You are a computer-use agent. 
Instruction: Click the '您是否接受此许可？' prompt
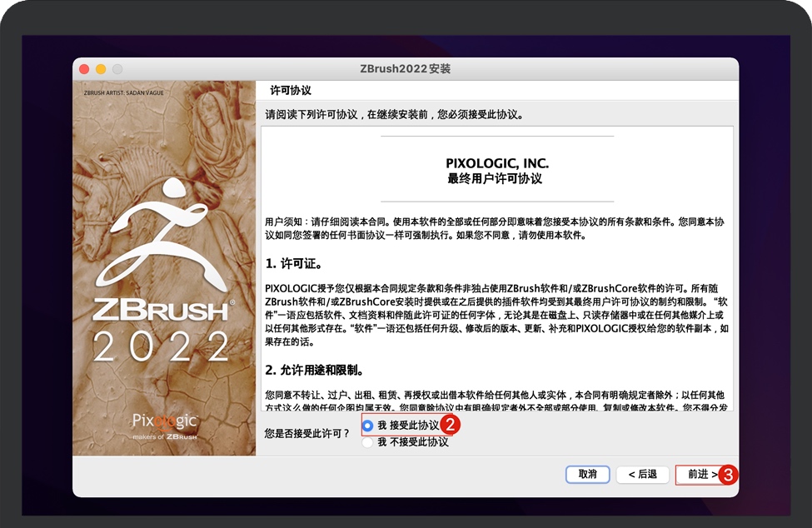point(307,433)
